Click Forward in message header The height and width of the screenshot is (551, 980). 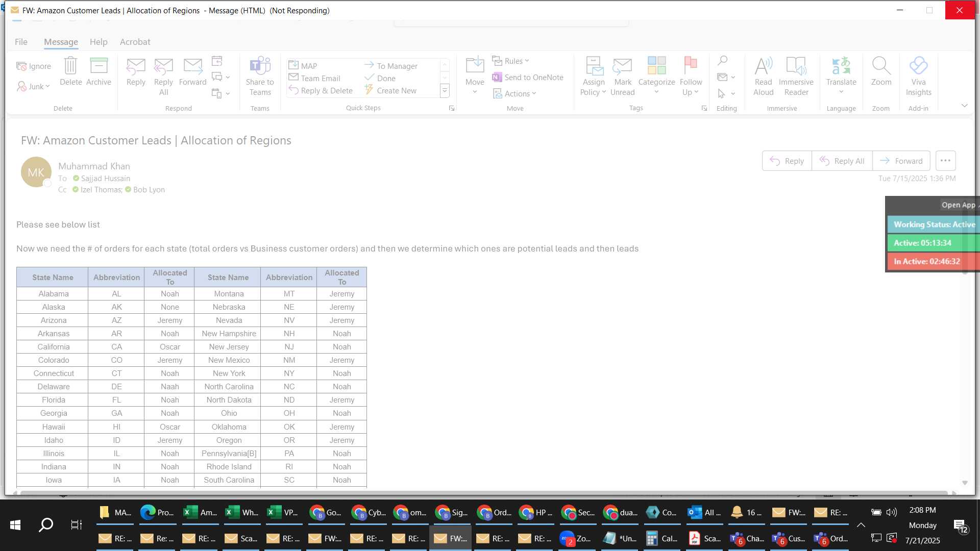[901, 161]
